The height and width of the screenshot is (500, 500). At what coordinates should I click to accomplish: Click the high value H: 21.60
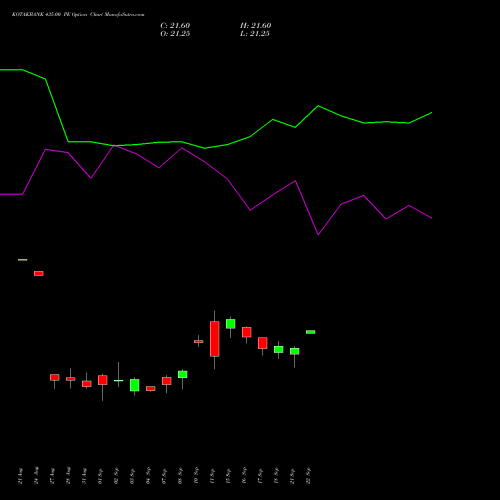click(255, 26)
